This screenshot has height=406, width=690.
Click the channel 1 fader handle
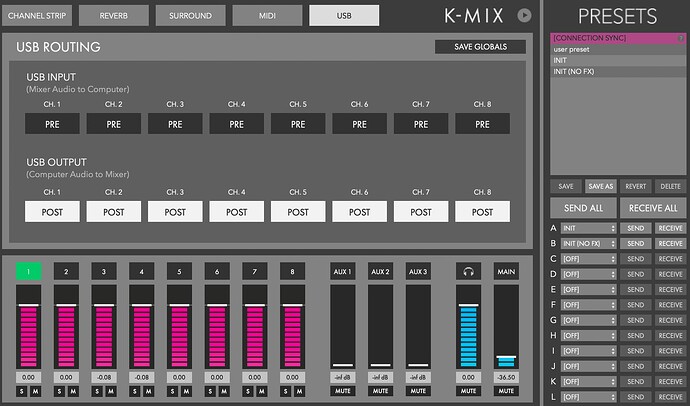(29, 305)
